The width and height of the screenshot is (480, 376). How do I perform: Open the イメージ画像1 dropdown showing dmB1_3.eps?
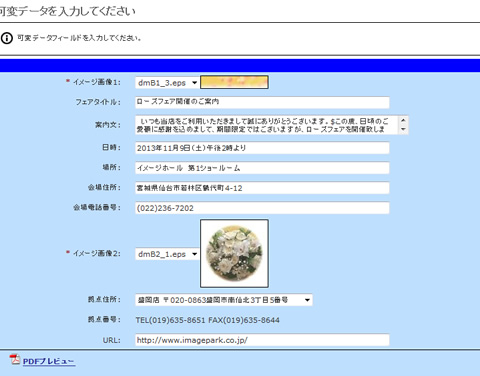pos(167,83)
